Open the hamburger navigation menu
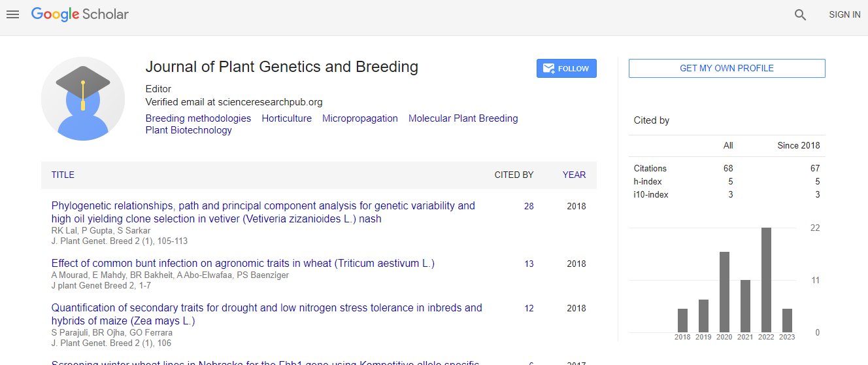 click(12, 14)
